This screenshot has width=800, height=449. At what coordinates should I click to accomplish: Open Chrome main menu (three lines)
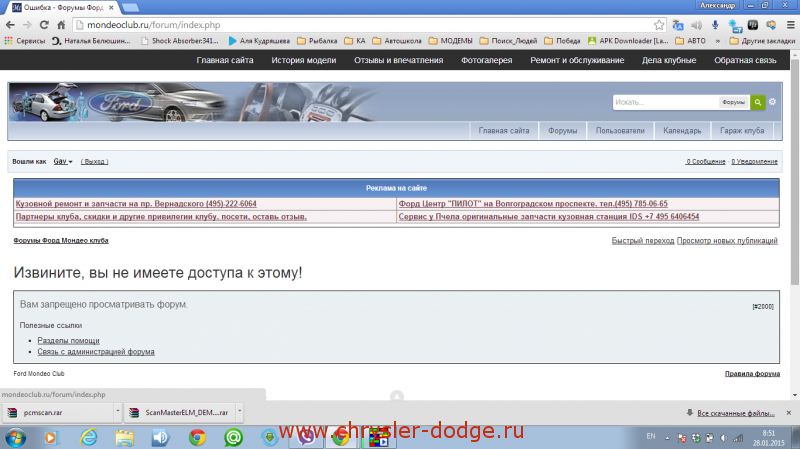(x=790, y=24)
